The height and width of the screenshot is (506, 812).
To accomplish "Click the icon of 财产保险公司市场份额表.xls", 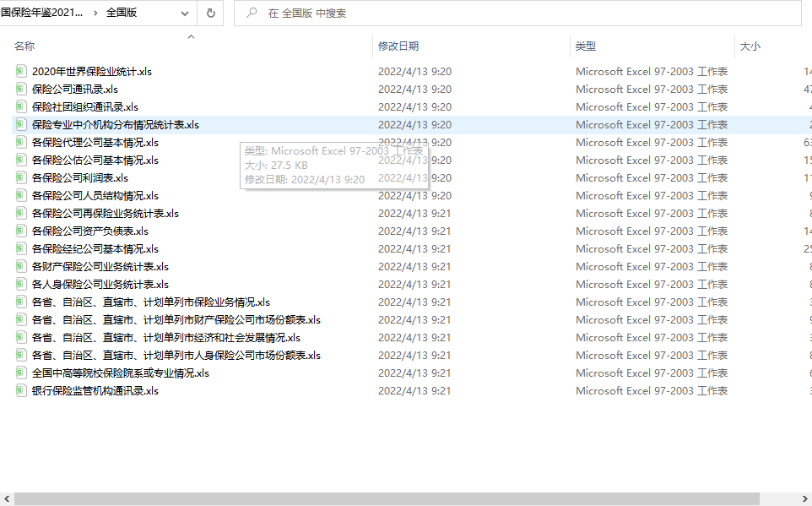I will (21, 319).
